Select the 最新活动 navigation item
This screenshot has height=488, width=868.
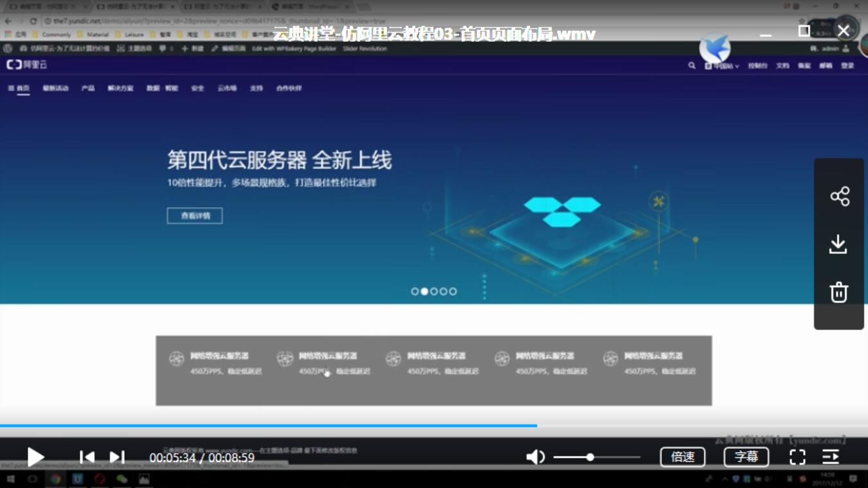tap(55, 88)
